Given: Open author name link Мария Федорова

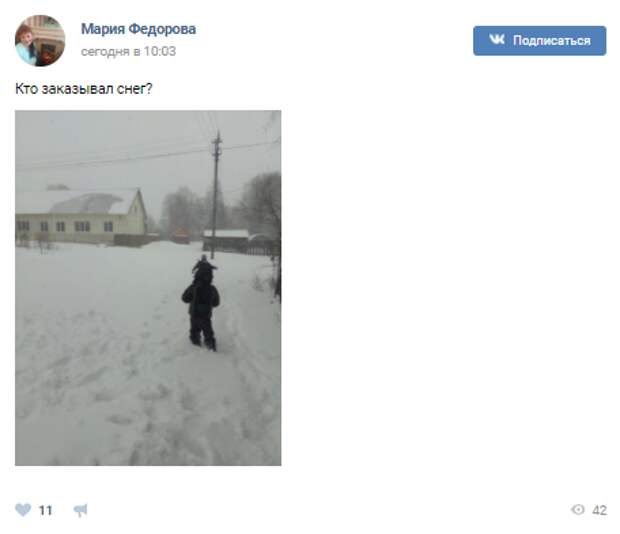Looking at the screenshot, I should click(138, 29).
